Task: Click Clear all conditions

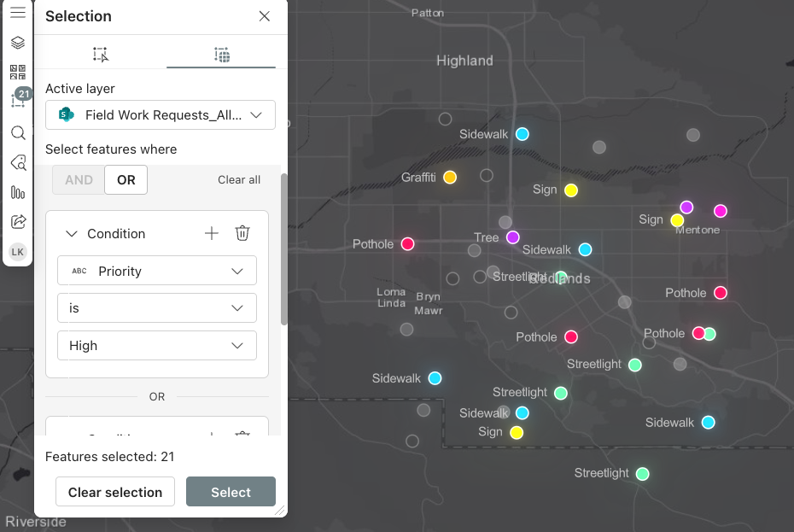Action: 239,180
